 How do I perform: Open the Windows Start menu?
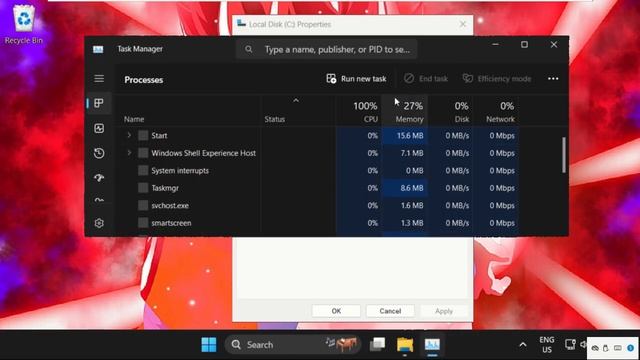coord(209,345)
